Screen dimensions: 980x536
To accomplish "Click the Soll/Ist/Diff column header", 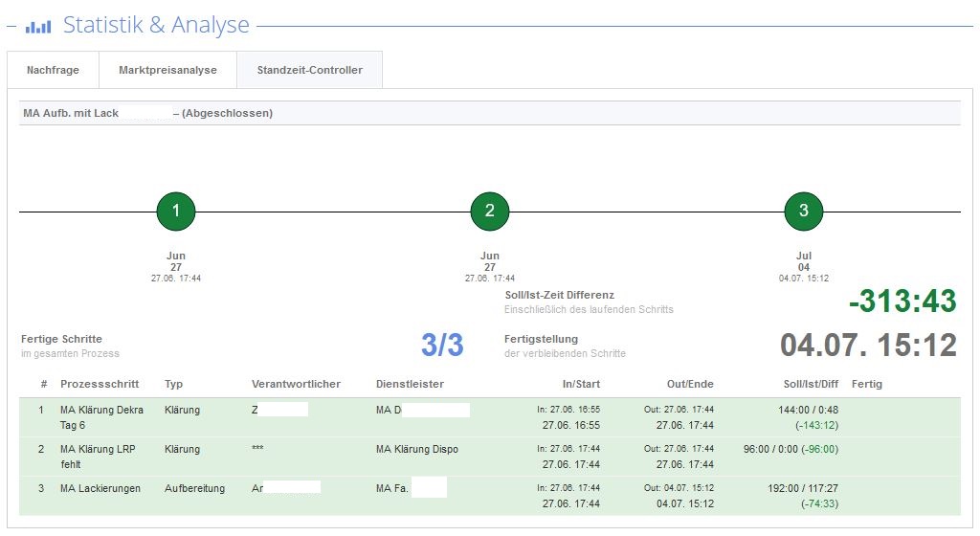I will pyautogui.click(x=811, y=384).
